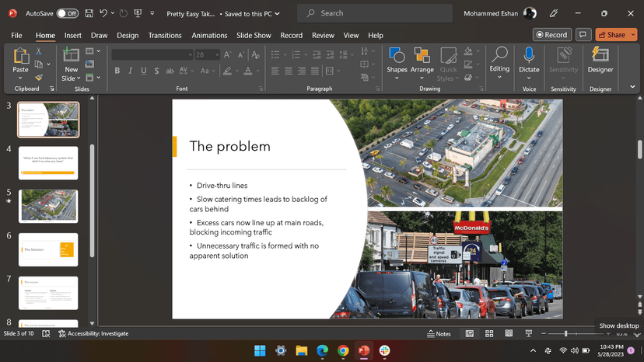Toggle Bold formatting
This screenshot has width=644, height=362.
pyautogui.click(x=117, y=71)
